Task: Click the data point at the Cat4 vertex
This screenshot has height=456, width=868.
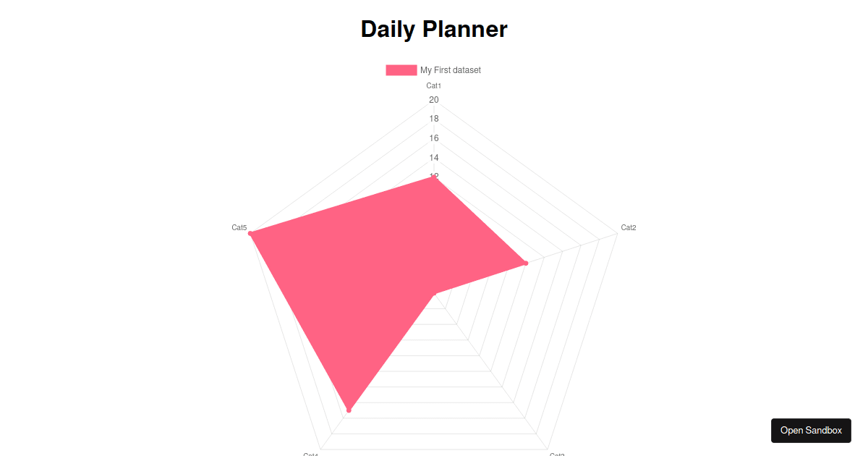Action: (x=349, y=409)
